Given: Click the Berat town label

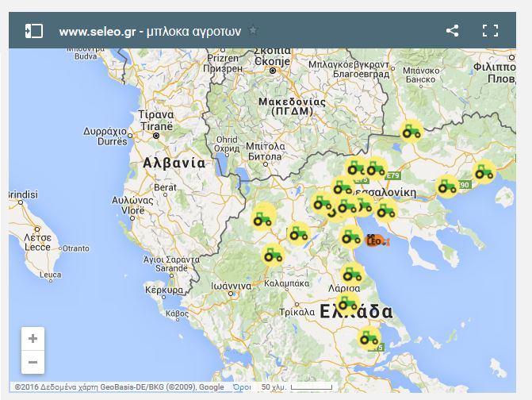Looking at the screenshot, I should [165, 187].
